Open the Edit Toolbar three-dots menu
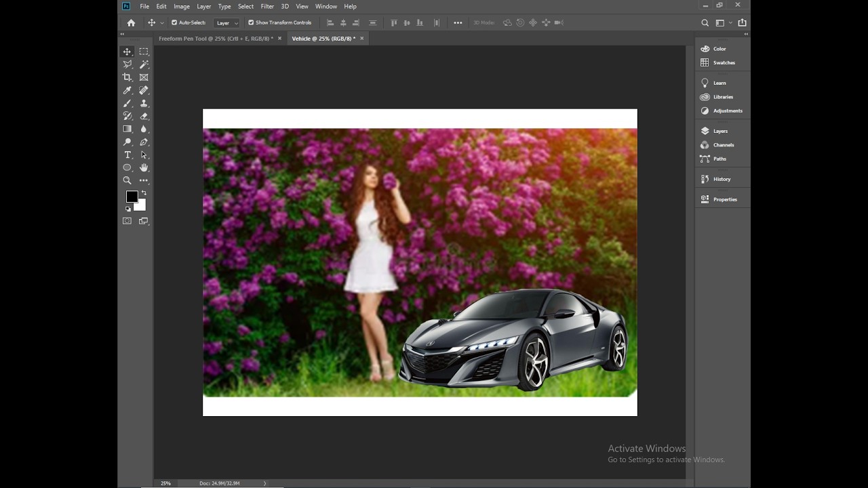Screen dimensions: 868x488 144,180
